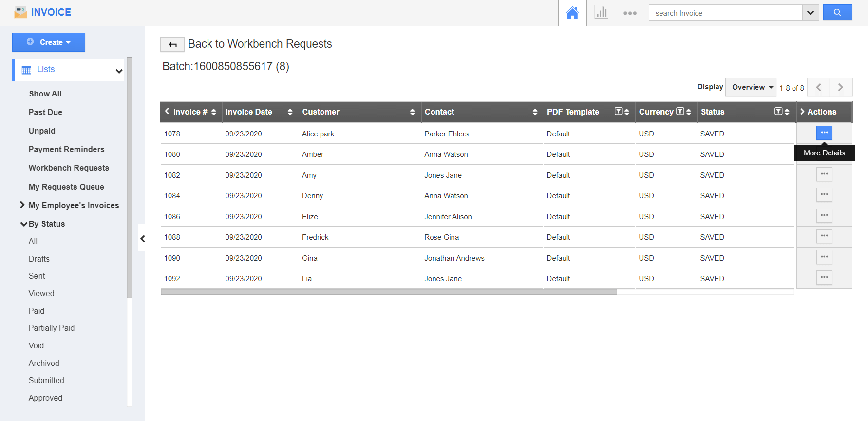Screen dimensions: 868x421
Task: Click the Lists table icon
Action: (x=27, y=70)
